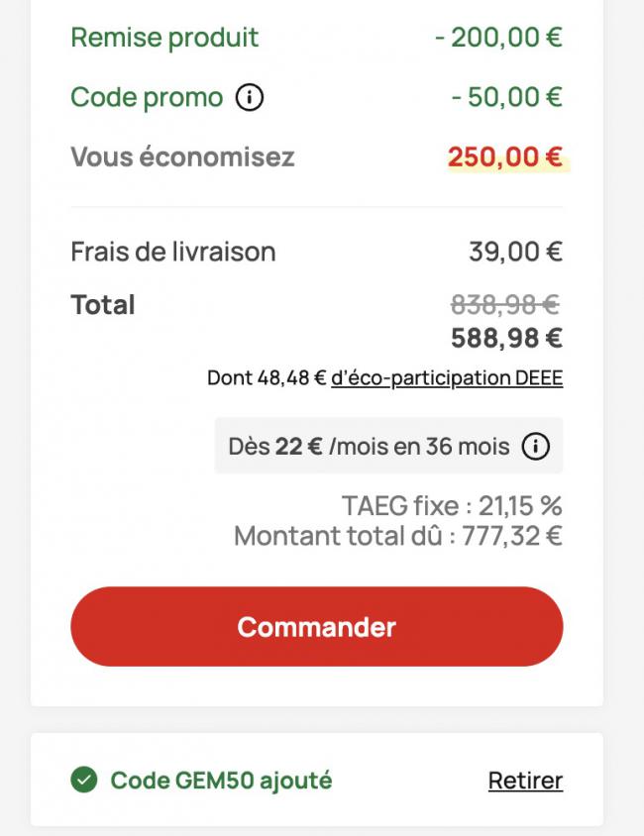
Task: Click the - 50,00 € promo discount
Action: coord(506,98)
